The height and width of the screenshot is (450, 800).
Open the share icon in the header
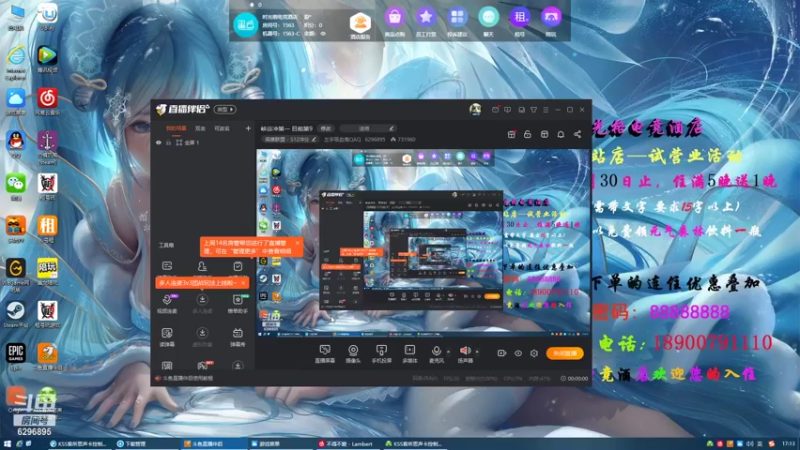(x=577, y=134)
